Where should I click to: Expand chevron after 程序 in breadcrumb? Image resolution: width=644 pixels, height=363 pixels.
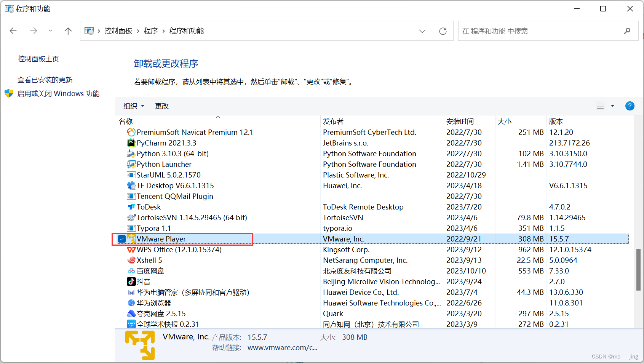(163, 31)
